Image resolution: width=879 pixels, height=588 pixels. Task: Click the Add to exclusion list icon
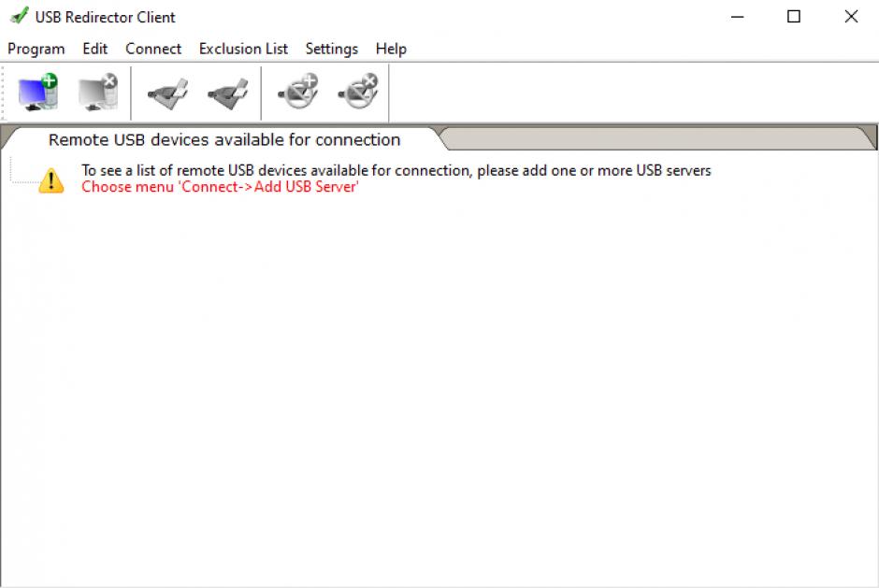[298, 92]
